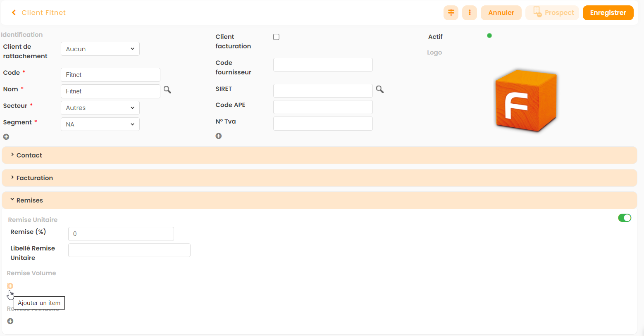The height and width of the screenshot is (336, 644).
Task: Open the Segment dropdown showing NA
Action: point(100,124)
